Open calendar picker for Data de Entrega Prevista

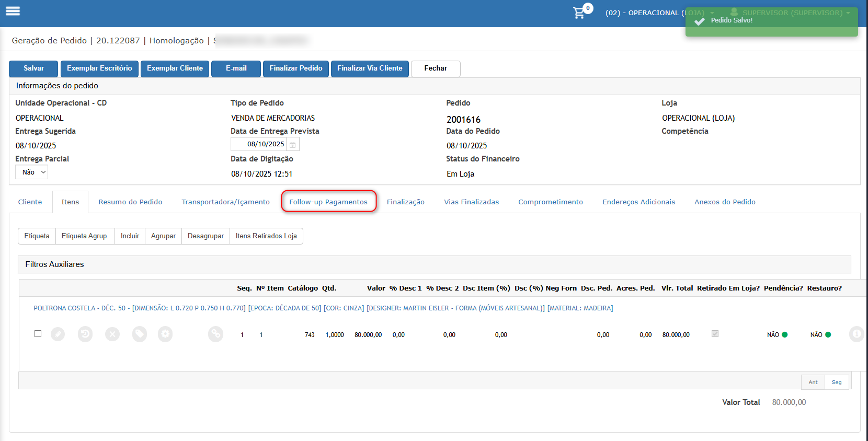(x=293, y=145)
